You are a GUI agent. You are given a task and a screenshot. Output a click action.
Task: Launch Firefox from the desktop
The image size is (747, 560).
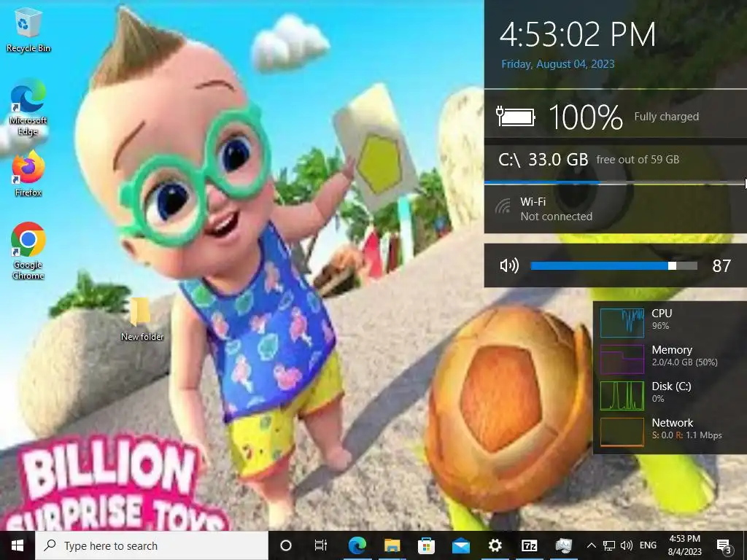click(x=28, y=174)
